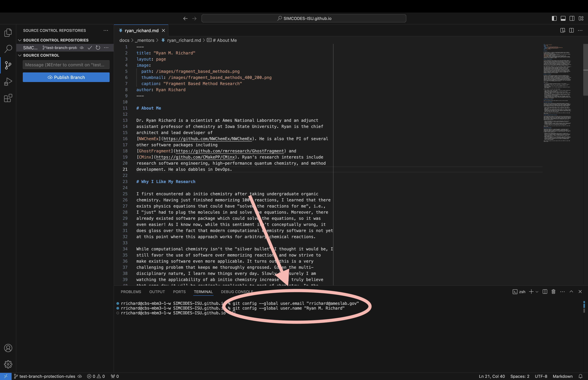Open repository More Actions ellipsis

click(x=106, y=48)
